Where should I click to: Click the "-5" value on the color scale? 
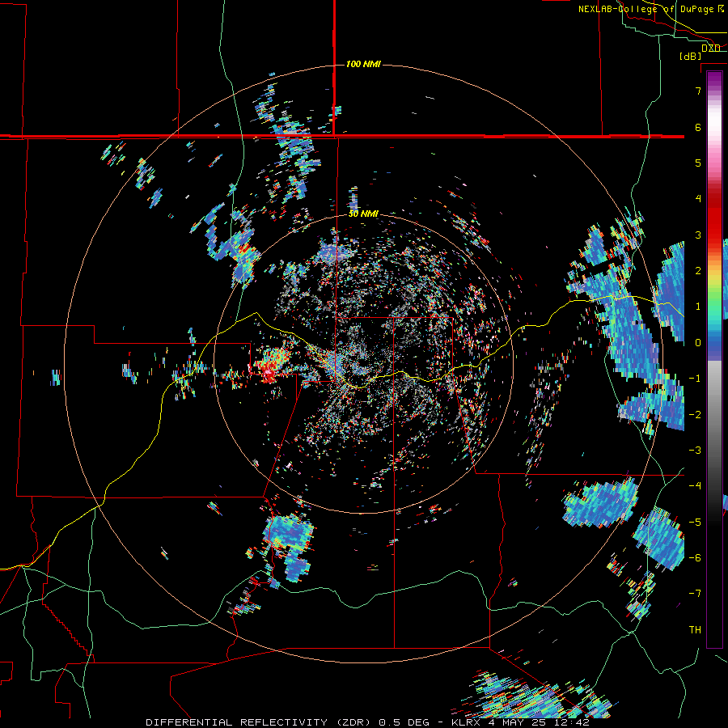pyautogui.click(x=695, y=522)
